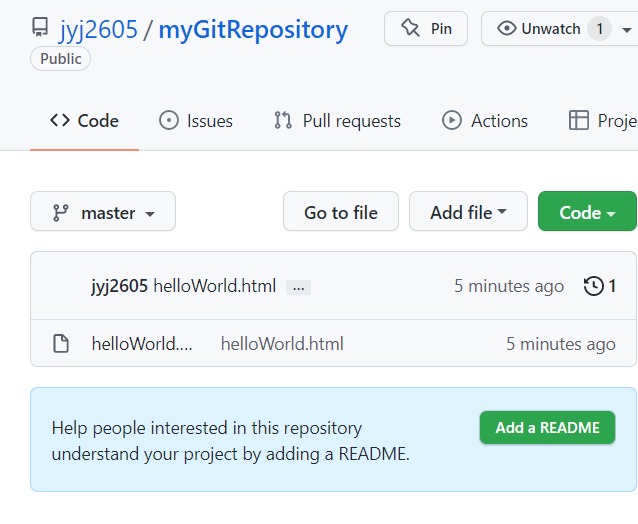Click the Actions play icon
638x524 pixels.
pos(452,120)
